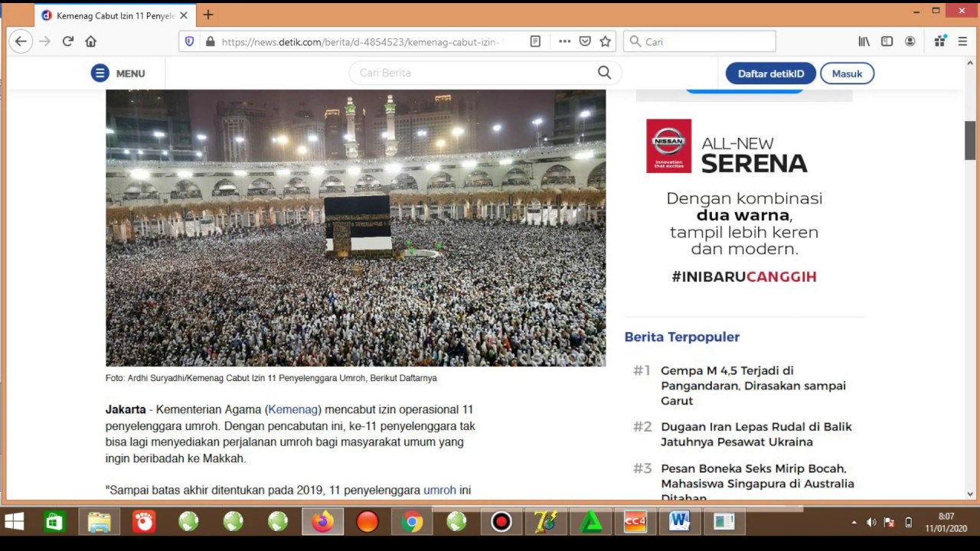
Task: Open the browser home page
Action: [x=90, y=41]
